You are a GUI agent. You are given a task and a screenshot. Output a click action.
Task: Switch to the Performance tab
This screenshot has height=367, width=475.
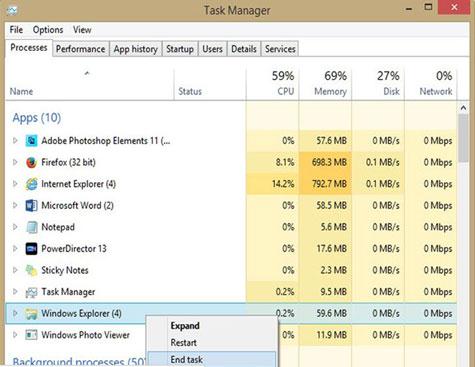coord(80,49)
